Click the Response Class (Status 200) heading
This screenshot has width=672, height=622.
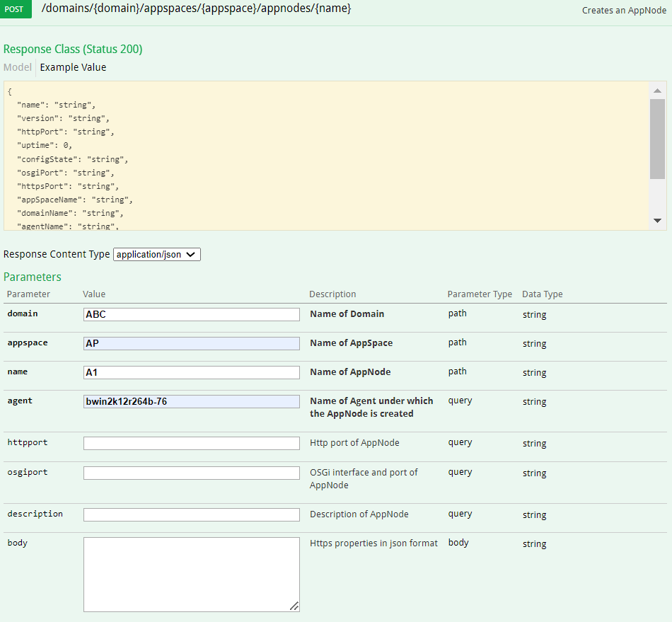click(x=73, y=49)
